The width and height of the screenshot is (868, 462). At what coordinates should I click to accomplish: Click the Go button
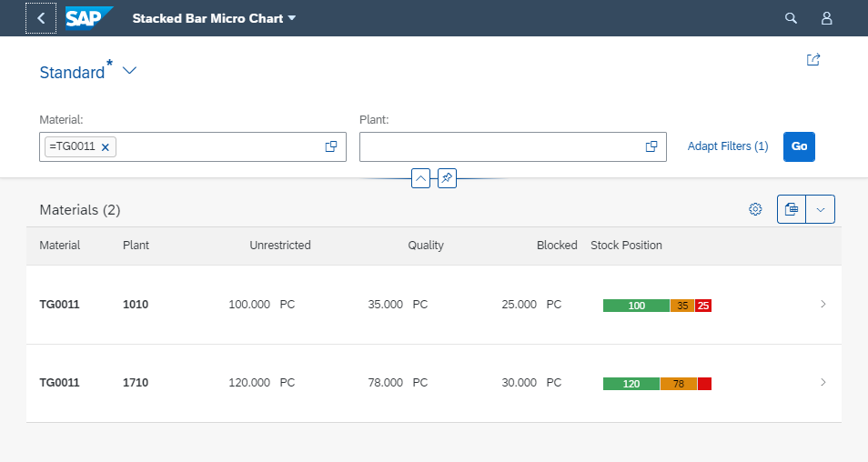tap(799, 146)
